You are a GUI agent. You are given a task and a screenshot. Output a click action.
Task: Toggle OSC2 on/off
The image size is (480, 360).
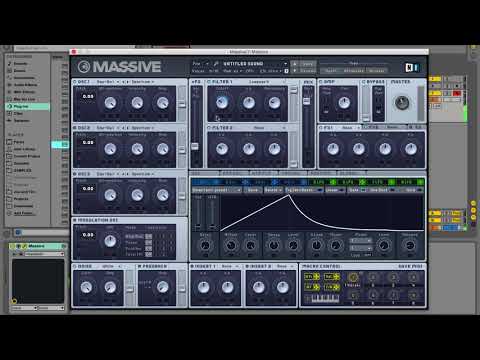coord(75,128)
